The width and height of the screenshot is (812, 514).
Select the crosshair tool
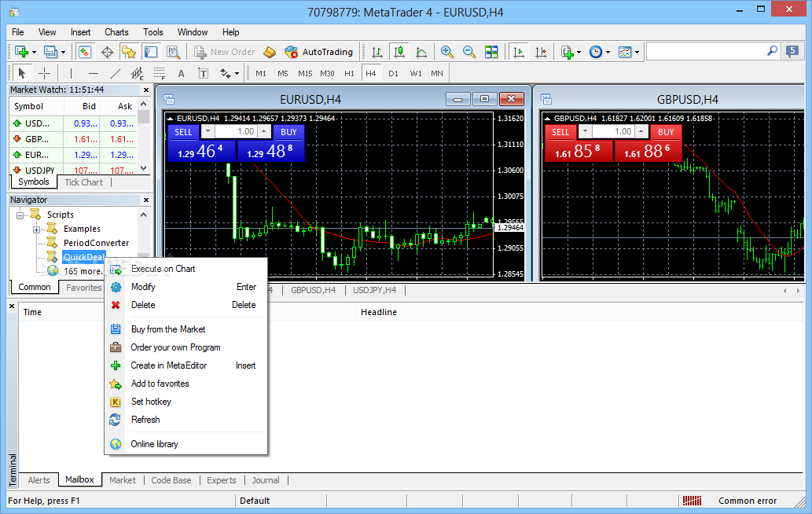click(45, 74)
